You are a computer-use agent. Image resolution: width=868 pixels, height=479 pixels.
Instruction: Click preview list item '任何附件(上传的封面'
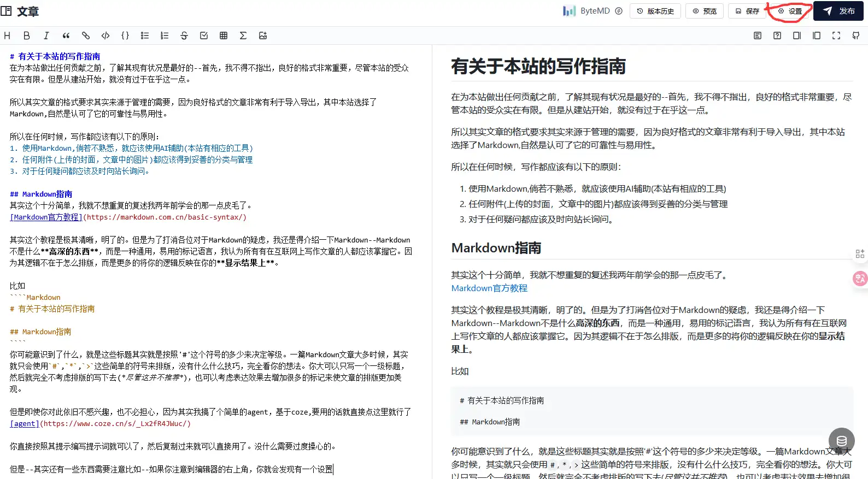coord(598,204)
